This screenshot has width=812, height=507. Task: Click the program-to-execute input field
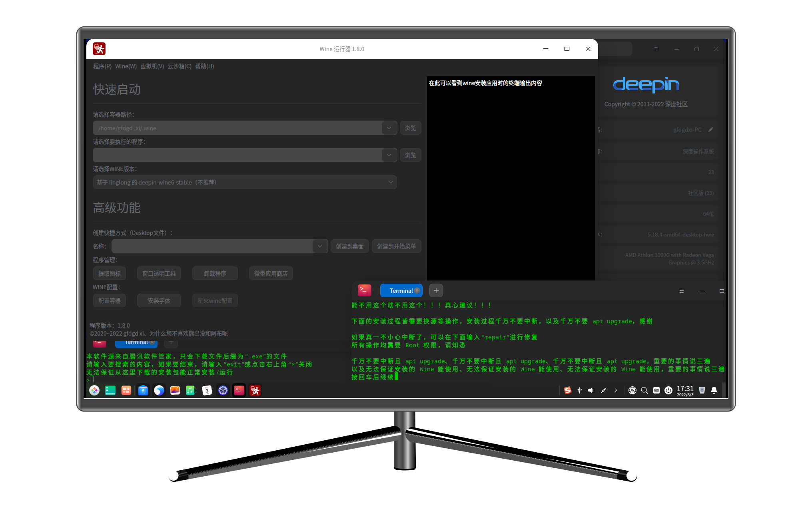coord(237,155)
